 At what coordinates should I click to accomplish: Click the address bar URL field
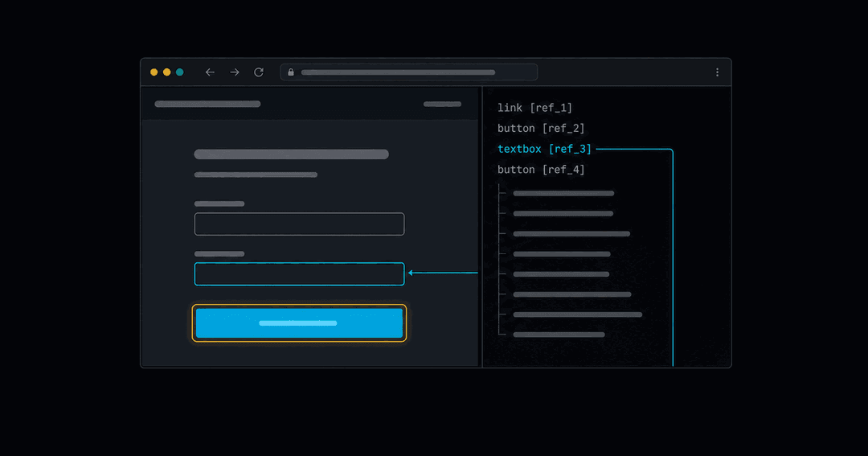click(x=408, y=72)
